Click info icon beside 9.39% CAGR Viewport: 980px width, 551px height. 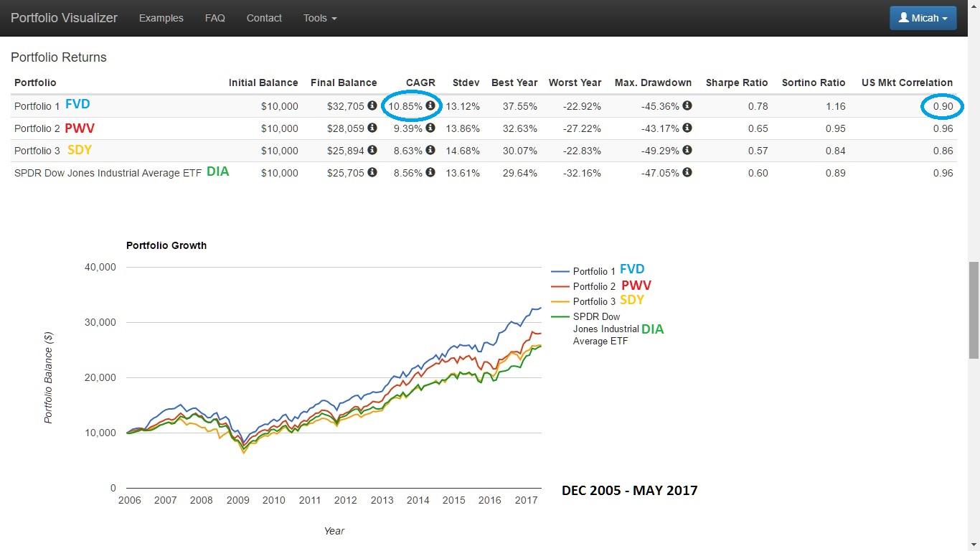click(x=430, y=128)
